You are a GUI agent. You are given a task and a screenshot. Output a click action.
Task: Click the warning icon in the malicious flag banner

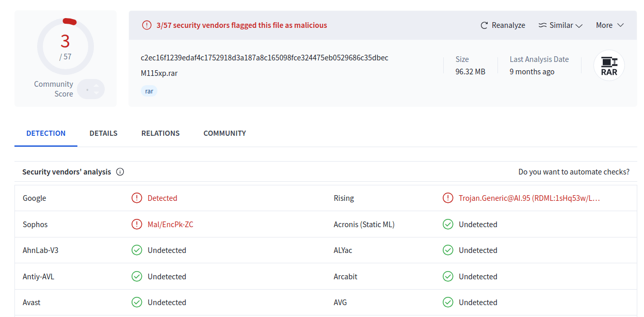(x=147, y=25)
